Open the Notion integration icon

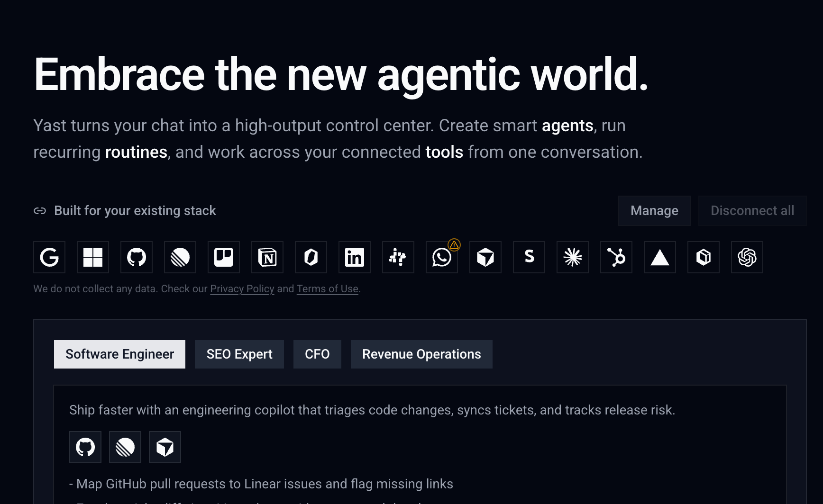(267, 257)
